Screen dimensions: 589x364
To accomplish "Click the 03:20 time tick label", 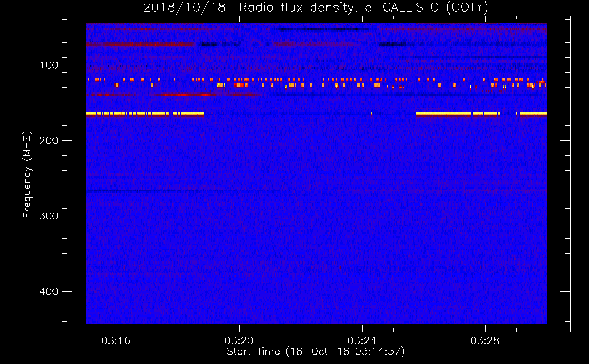I will click(239, 341).
